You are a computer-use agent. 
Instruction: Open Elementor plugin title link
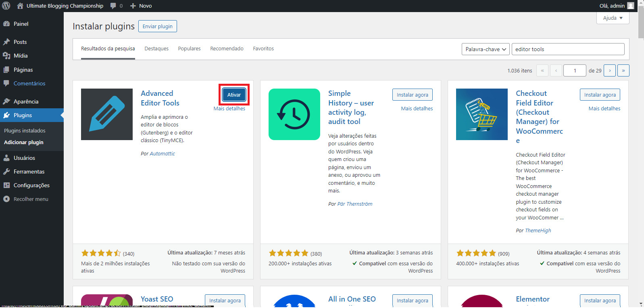[x=533, y=299]
